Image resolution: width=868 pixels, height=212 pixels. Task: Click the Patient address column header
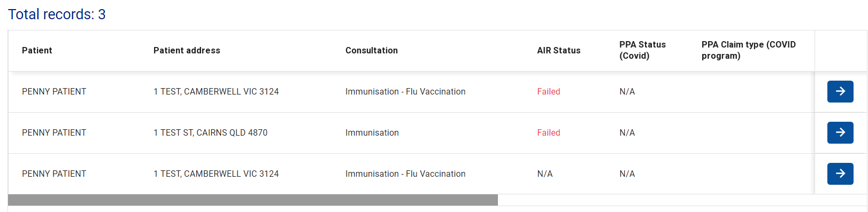[187, 50]
